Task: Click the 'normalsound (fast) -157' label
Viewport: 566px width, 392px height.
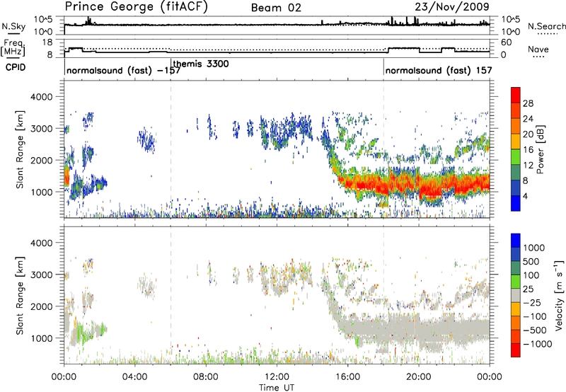Action: point(123,70)
